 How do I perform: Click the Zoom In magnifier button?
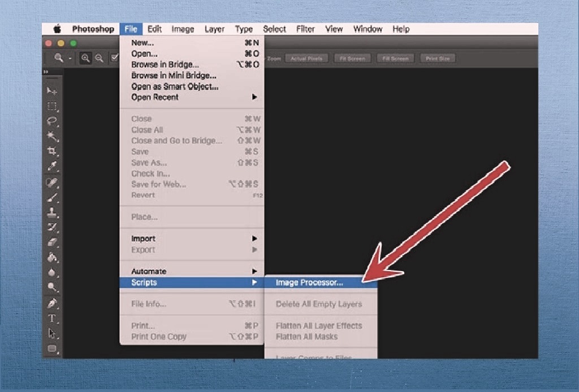click(x=85, y=58)
